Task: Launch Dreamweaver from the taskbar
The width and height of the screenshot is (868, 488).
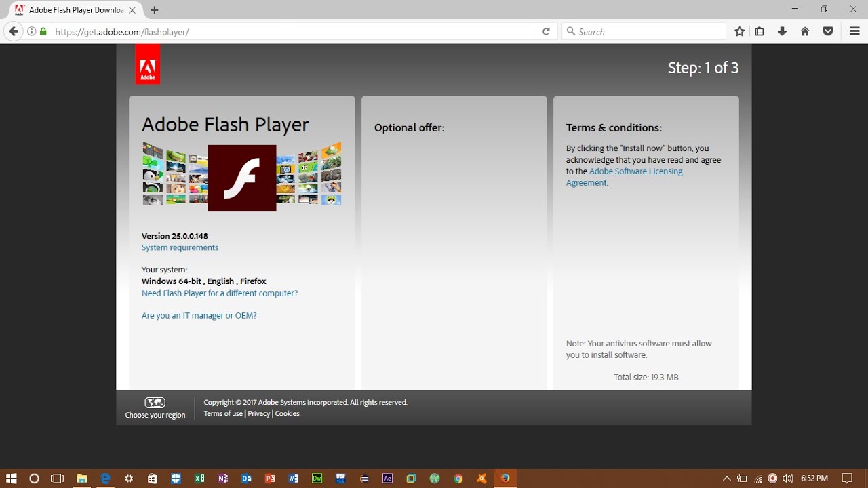Action: [x=317, y=478]
